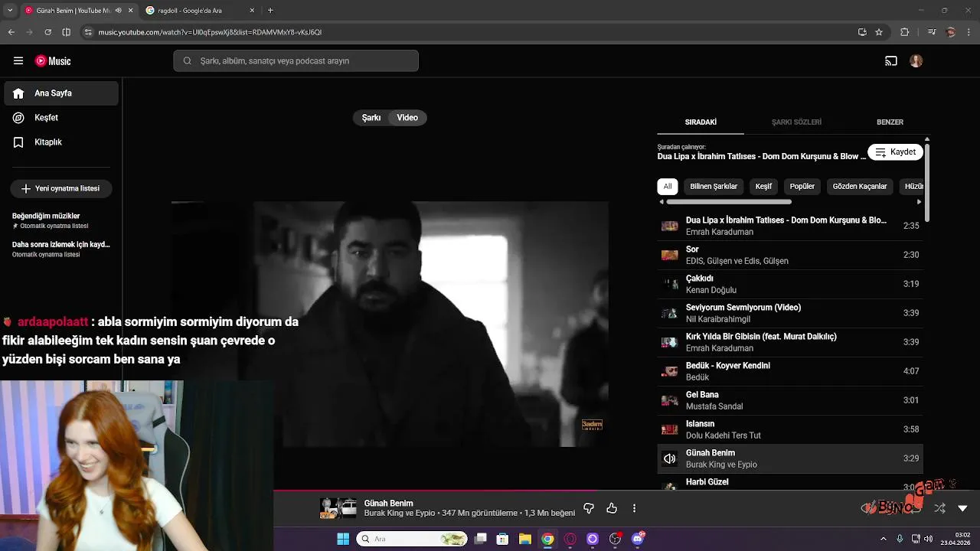Play Seviyorum Sevmiyorum (Video) queue item
The height and width of the screenshot is (551, 980).
[x=790, y=313]
